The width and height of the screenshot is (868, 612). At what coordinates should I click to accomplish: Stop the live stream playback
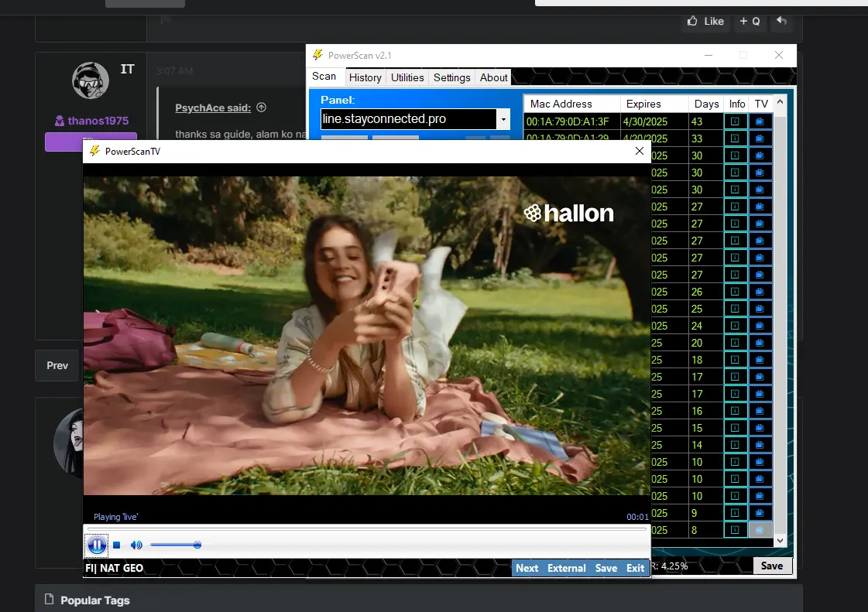click(117, 545)
